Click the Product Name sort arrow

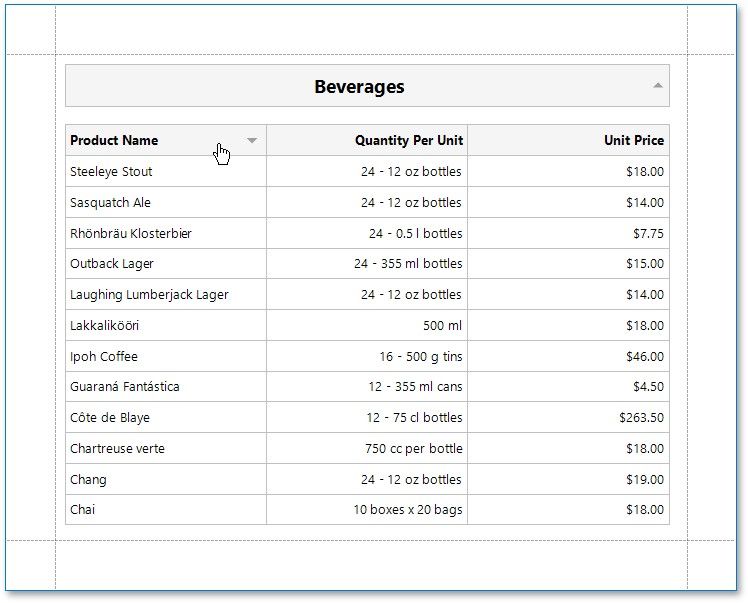click(x=252, y=141)
